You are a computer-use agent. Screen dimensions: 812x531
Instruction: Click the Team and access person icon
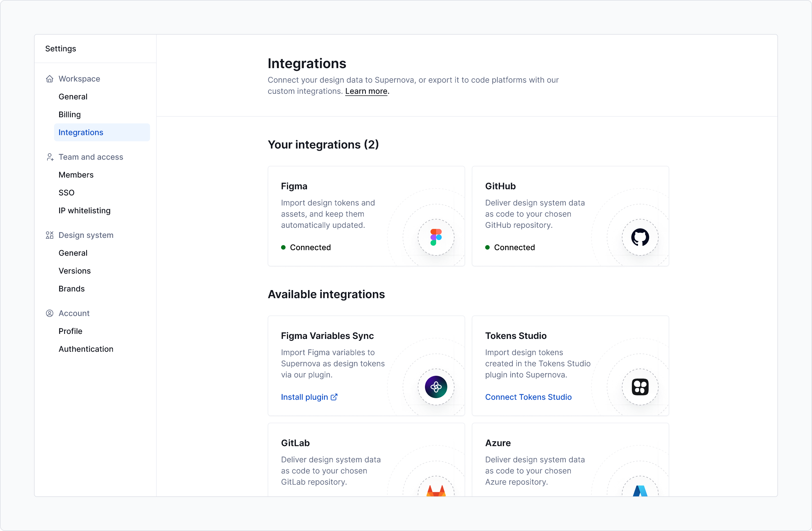click(x=50, y=157)
